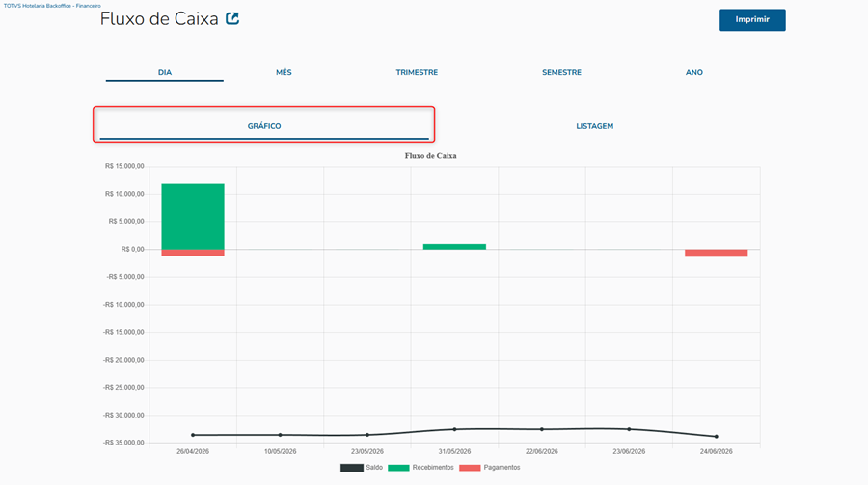Click the Saldo line point at 23/06/2026
This screenshot has width=868, height=485.
pyautogui.click(x=629, y=429)
